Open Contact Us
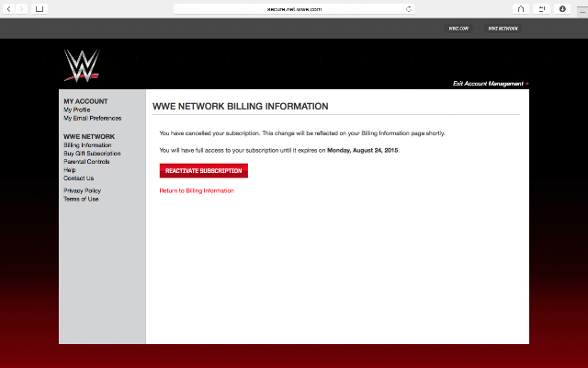 [x=78, y=178]
